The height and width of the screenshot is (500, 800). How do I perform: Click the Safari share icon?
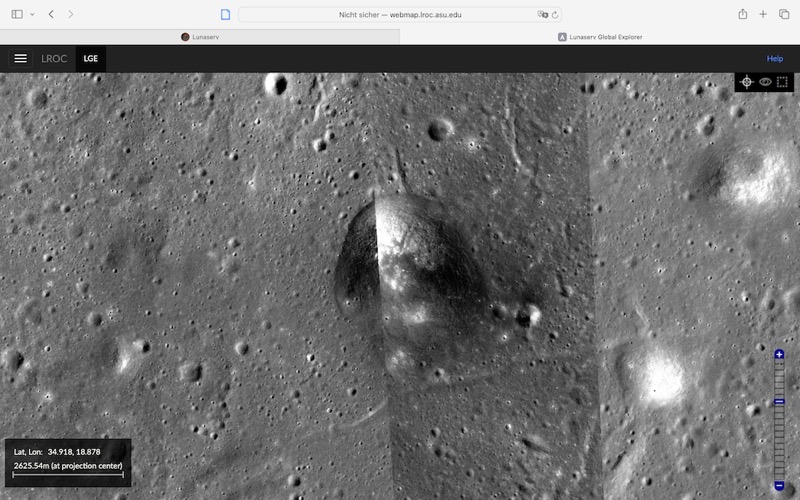pos(742,14)
